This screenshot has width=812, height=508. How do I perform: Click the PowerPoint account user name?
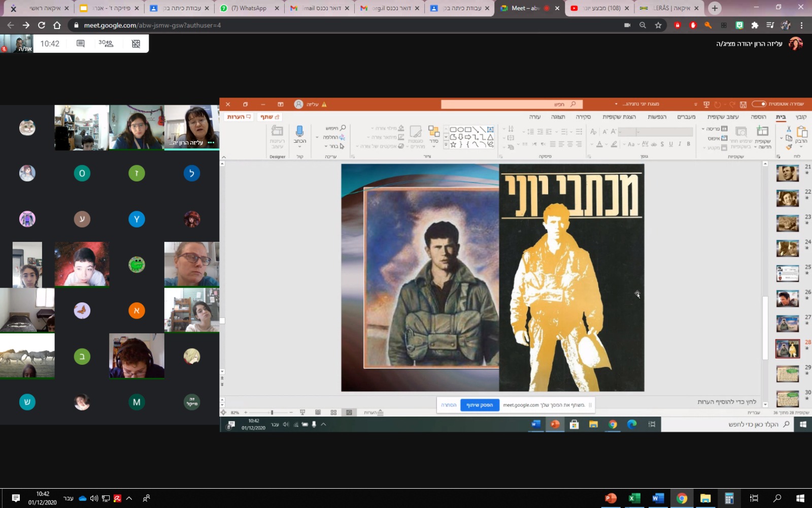[313, 104]
